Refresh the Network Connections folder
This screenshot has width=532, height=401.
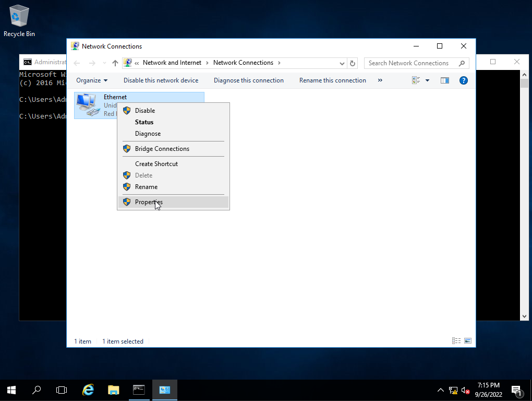353,64
